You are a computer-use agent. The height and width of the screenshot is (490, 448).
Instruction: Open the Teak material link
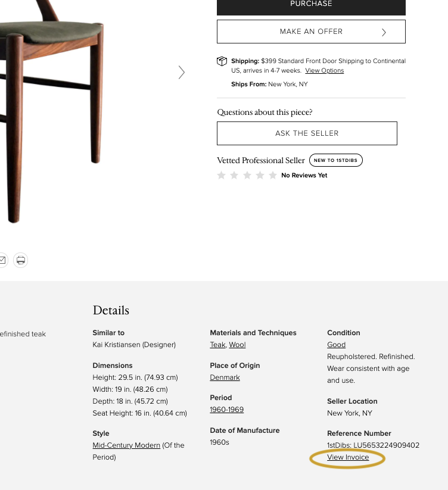[x=217, y=345]
